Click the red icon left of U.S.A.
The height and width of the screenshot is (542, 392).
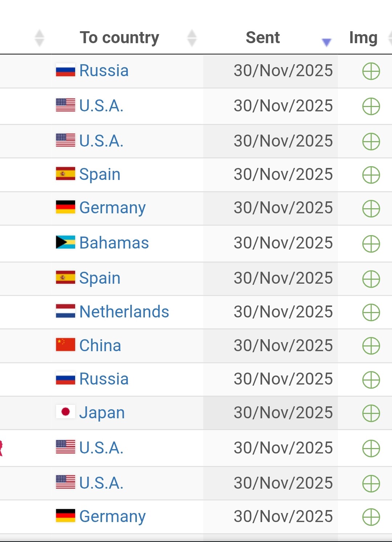point(1,448)
